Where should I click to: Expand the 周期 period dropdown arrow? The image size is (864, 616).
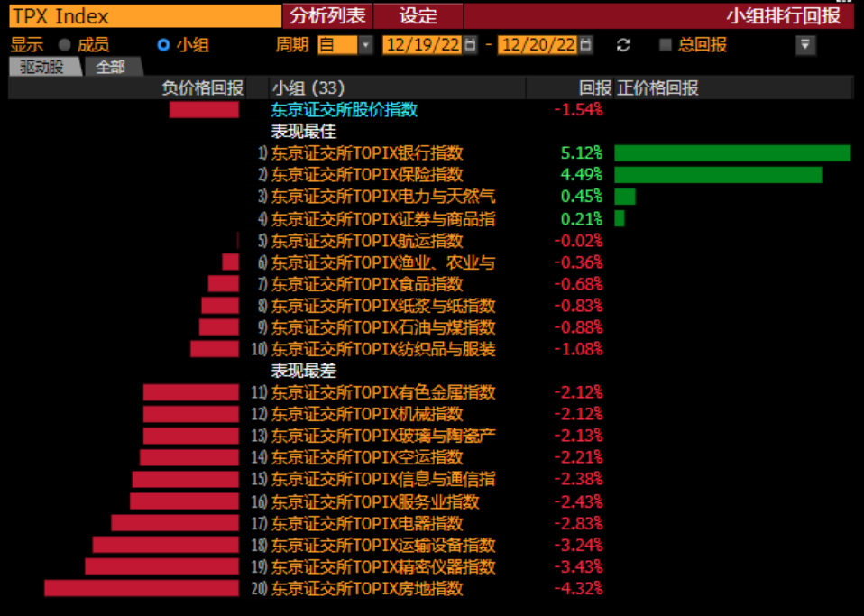[x=365, y=45]
